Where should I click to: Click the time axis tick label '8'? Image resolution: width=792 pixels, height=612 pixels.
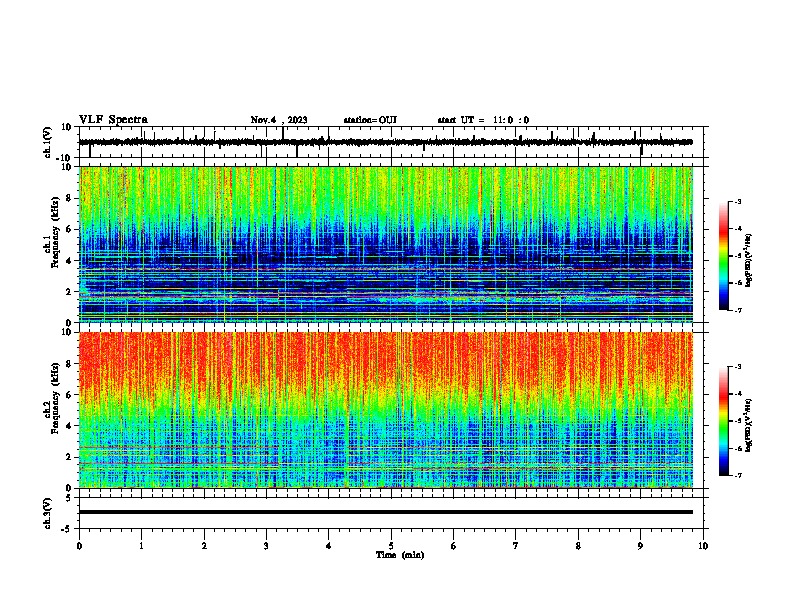578,546
